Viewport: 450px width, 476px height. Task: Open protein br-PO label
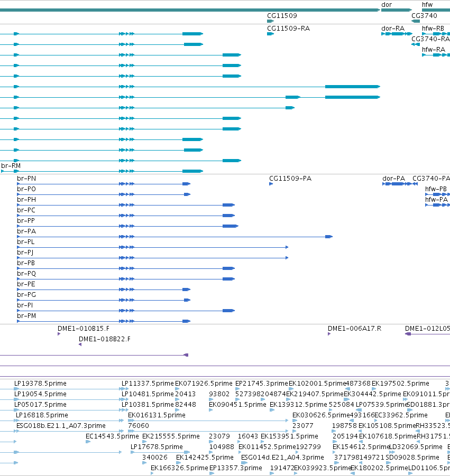click(26, 189)
